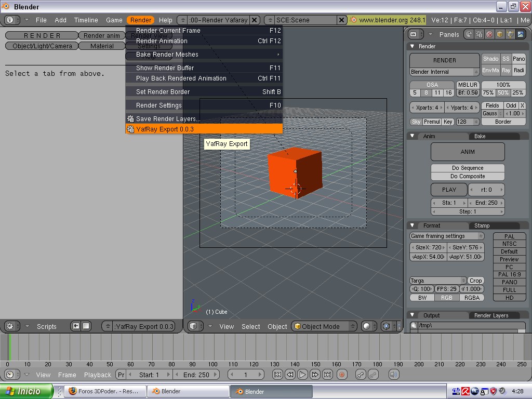Choose Render Current Frame from menu

204,31
